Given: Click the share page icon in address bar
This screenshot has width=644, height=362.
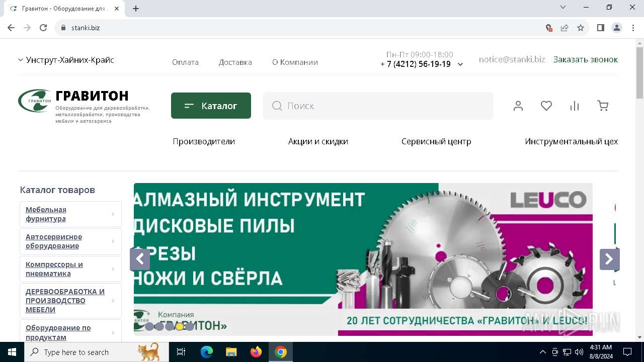Looking at the screenshot, I should [x=565, y=28].
